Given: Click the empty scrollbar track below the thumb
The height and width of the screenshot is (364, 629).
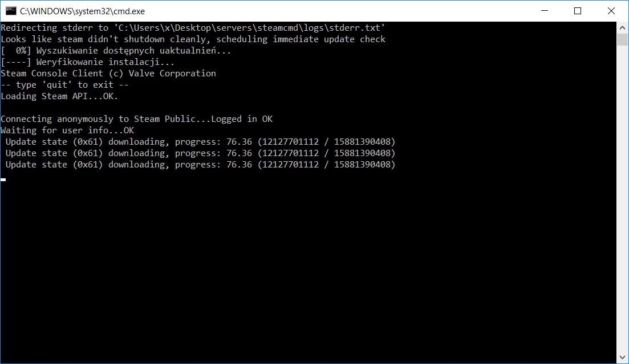Looking at the screenshot, I should pyautogui.click(x=622, y=199).
